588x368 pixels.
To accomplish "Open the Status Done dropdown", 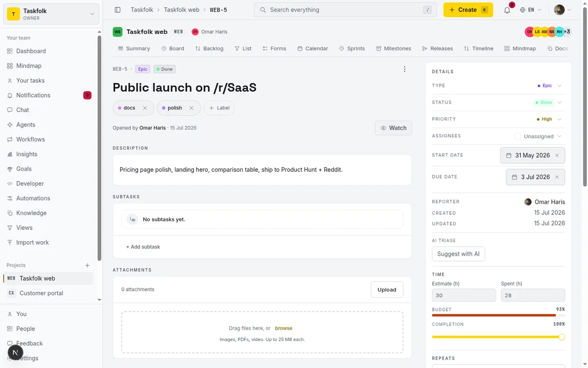I will [548, 103].
